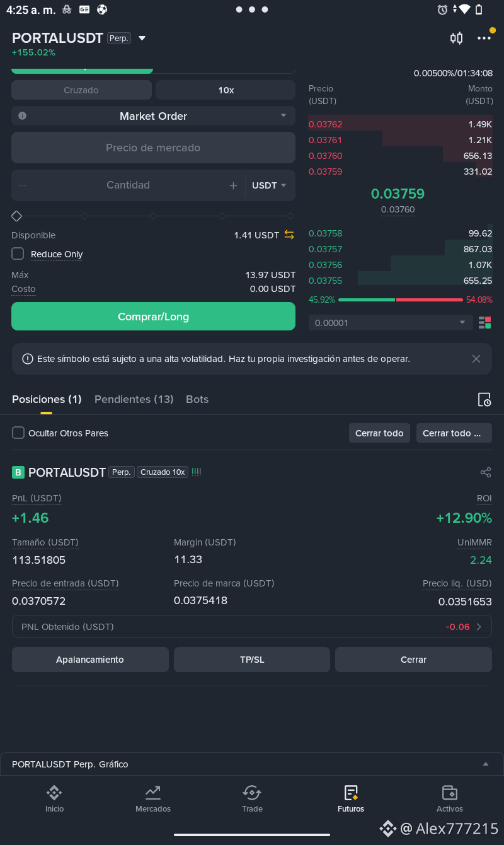Tap the soccer ball notification icon
The width and height of the screenshot is (504, 845).
click(102, 9)
